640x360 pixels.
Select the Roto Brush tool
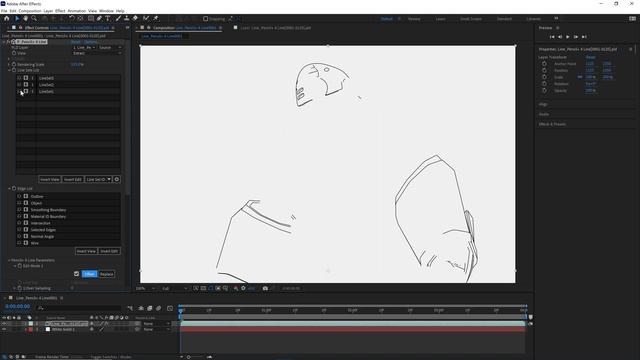pos(146,18)
